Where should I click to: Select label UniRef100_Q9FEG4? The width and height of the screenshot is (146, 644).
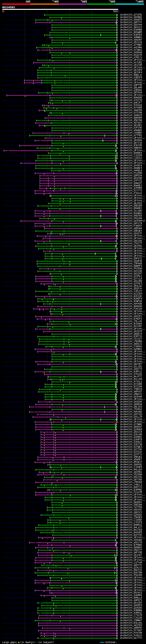(131, 175)
